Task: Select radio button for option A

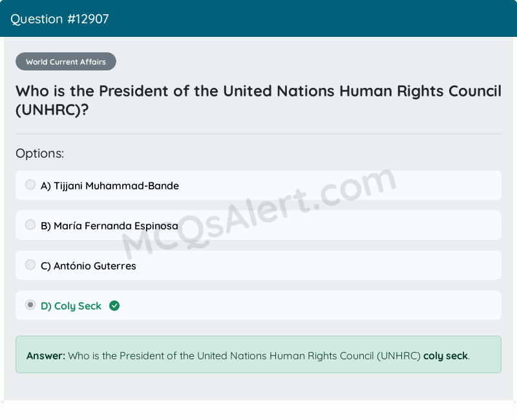Action: point(30,184)
